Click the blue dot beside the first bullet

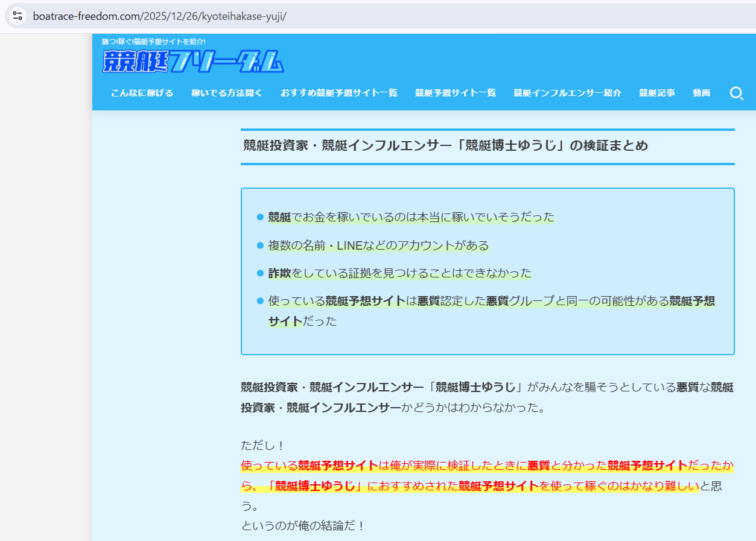pyautogui.click(x=260, y=217)
